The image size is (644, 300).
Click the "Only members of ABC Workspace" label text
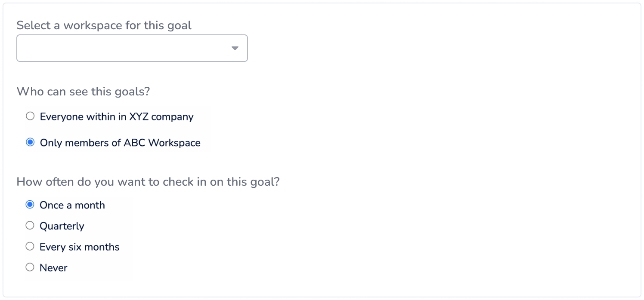[120, 143]
